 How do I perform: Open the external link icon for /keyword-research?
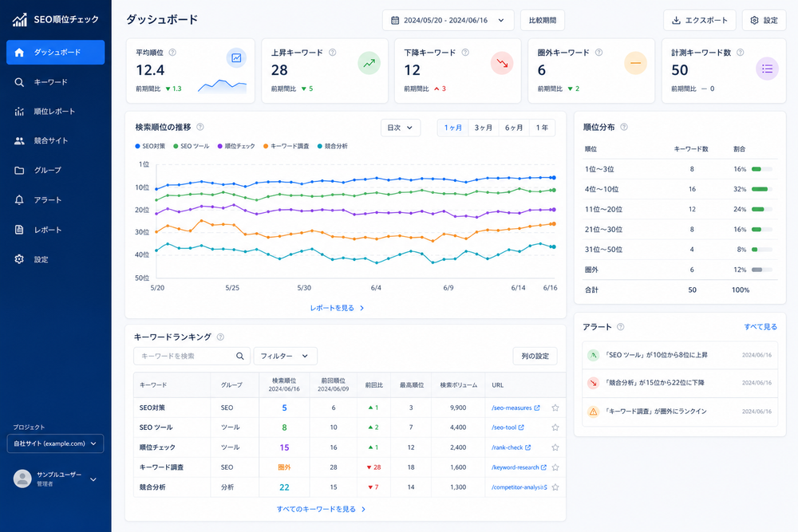click(x=543, y=467)
